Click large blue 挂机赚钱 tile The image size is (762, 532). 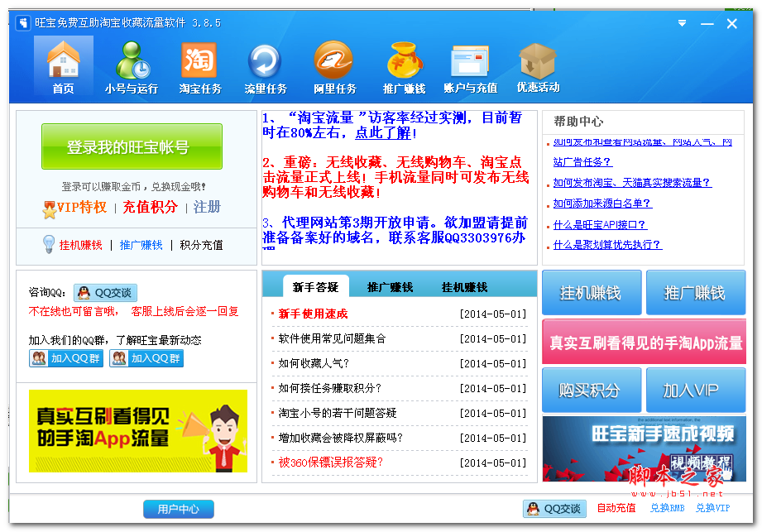(x=592, y=293)
